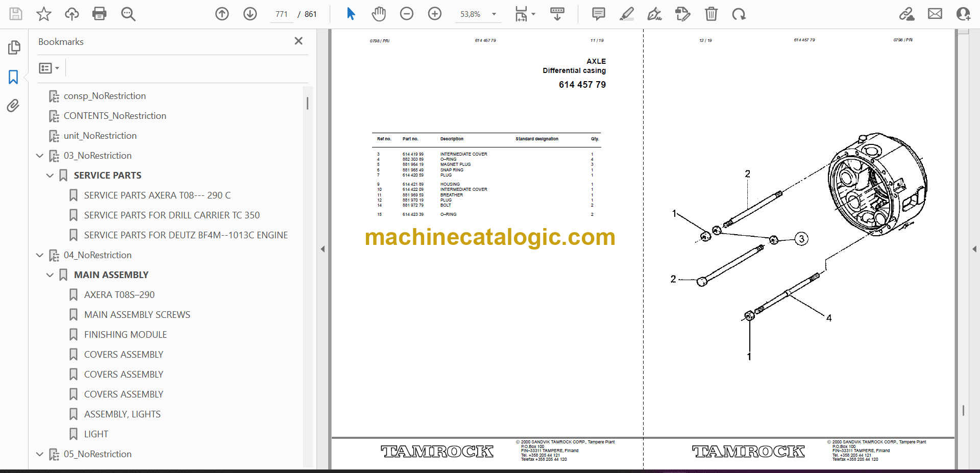980x473 pixels.
Task: Open the bookmarks options menu
Action: [x=49, y=68]
